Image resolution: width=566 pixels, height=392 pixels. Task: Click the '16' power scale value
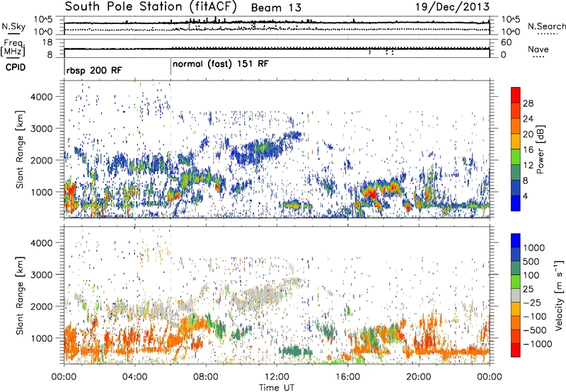(x=528, y=150)
